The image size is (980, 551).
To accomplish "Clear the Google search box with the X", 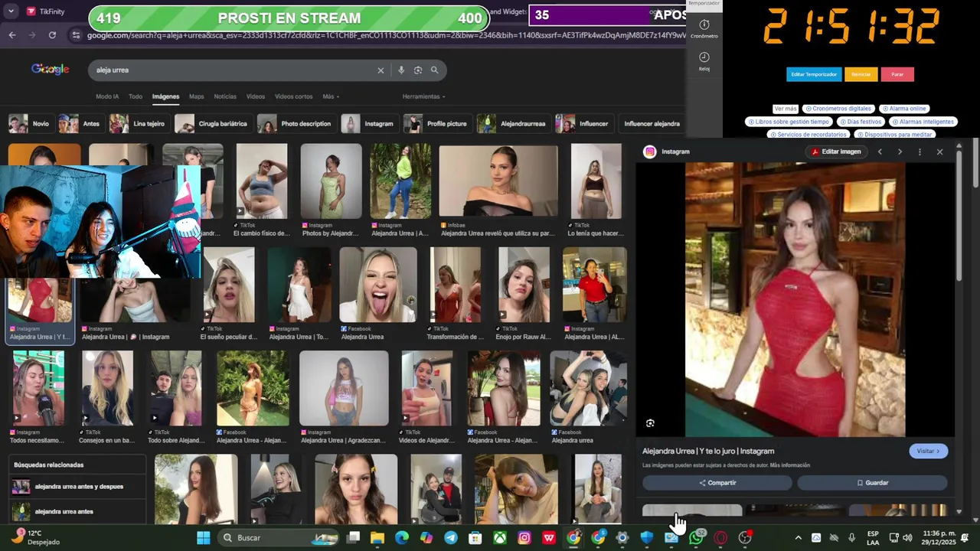I will coord(381,70).
